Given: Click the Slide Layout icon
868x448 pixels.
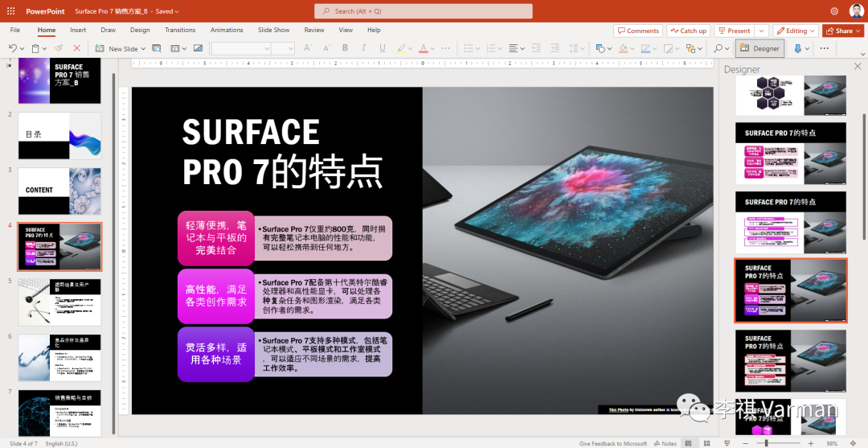Looking at the screenshot, I should [x=175, y=49].
